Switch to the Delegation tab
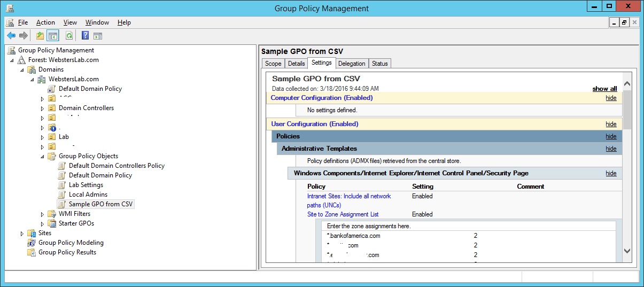The image size is (644, 287). tap(352, 64)
